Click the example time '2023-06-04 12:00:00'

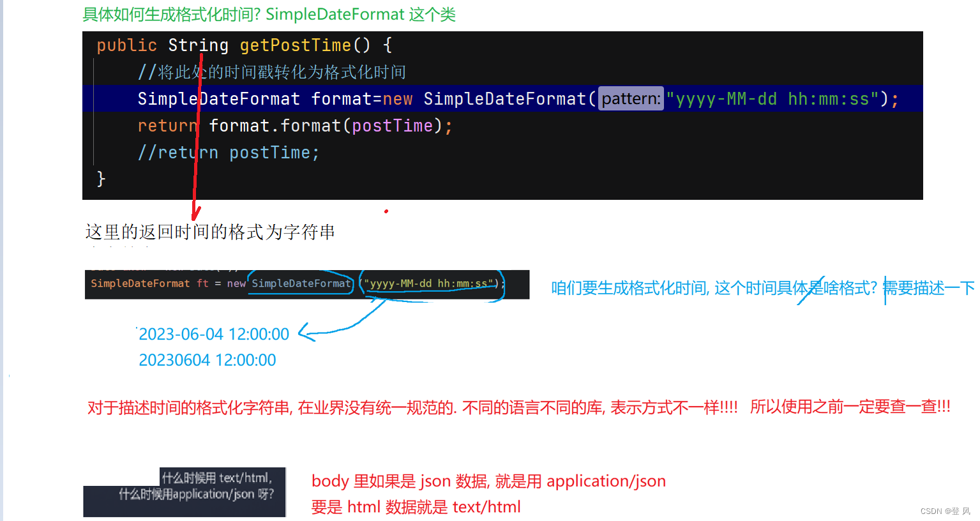coord(214,334)
